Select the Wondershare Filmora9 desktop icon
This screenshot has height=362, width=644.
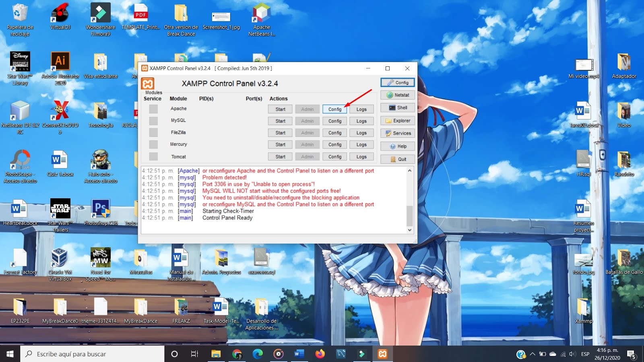tap(100, 19)
